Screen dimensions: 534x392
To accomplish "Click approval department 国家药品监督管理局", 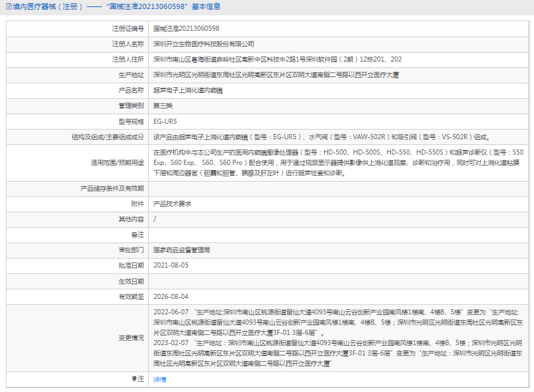I will coord(182,250).
